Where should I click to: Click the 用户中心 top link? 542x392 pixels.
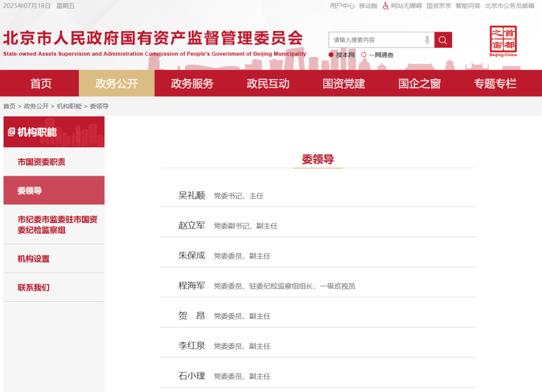(342, 6)
